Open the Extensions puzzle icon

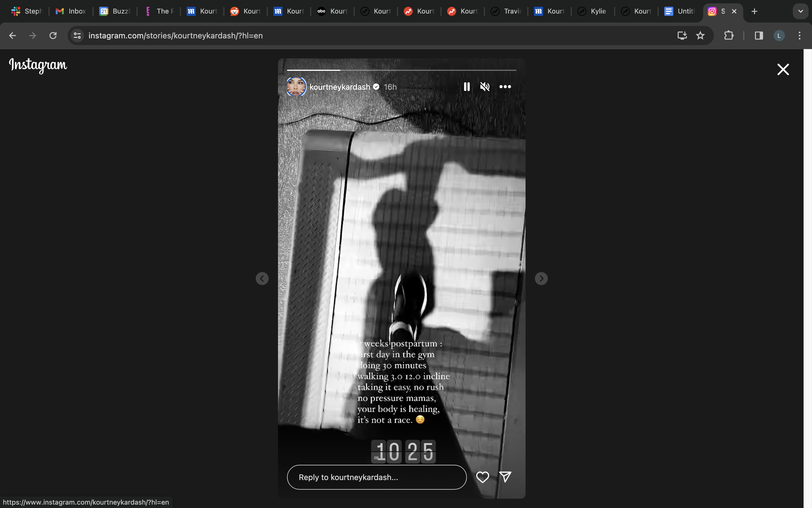click(x=729, y=36)
